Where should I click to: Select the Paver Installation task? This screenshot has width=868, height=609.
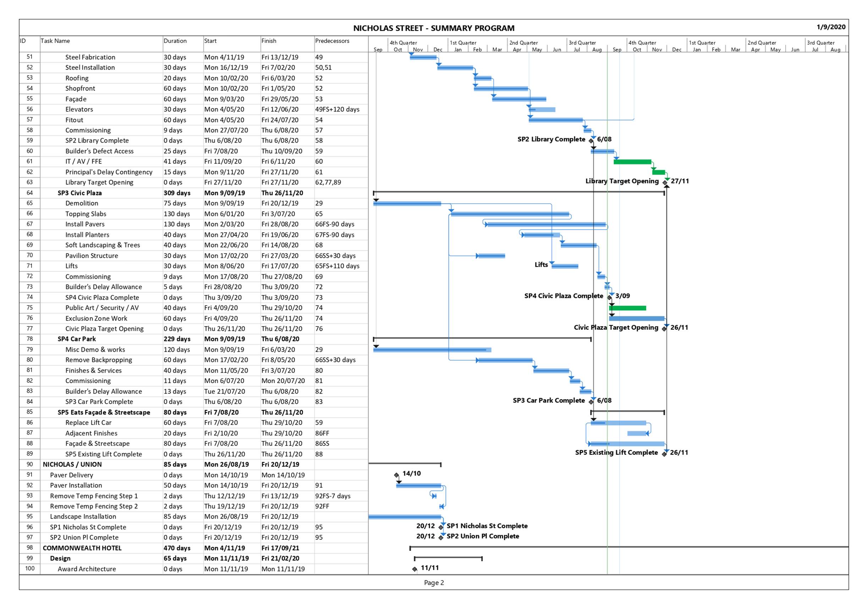point(76,486)
